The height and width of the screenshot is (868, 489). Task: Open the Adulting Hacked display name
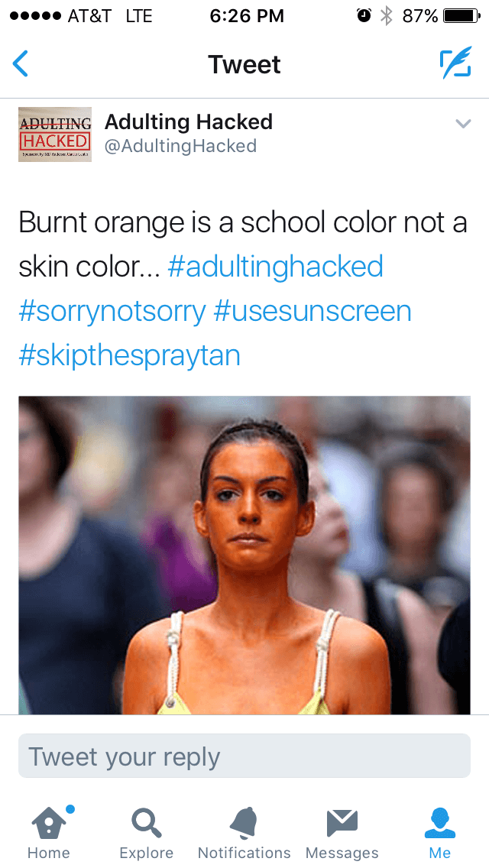click(x=188, y=121)
